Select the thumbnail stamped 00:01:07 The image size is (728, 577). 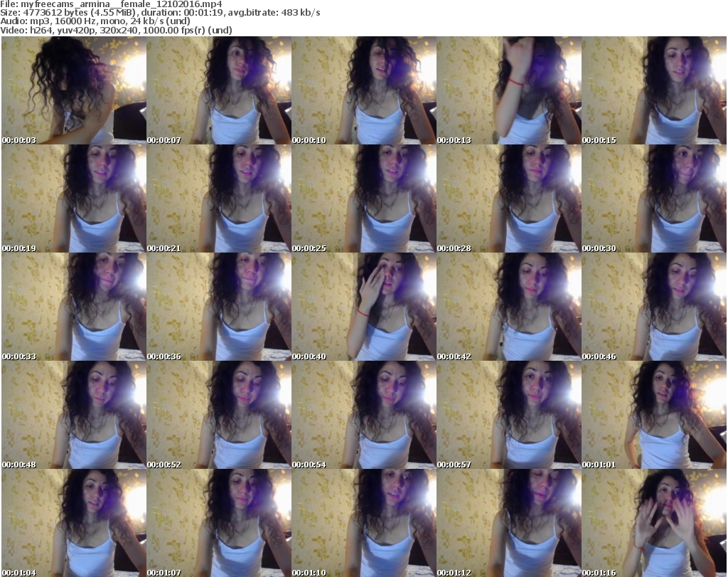click(x=219, y=523)
